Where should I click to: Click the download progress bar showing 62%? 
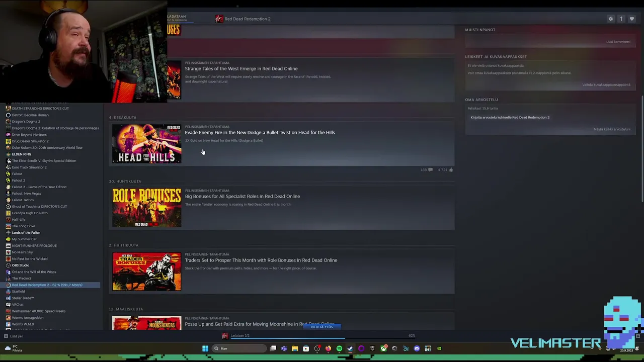point(288,338)
